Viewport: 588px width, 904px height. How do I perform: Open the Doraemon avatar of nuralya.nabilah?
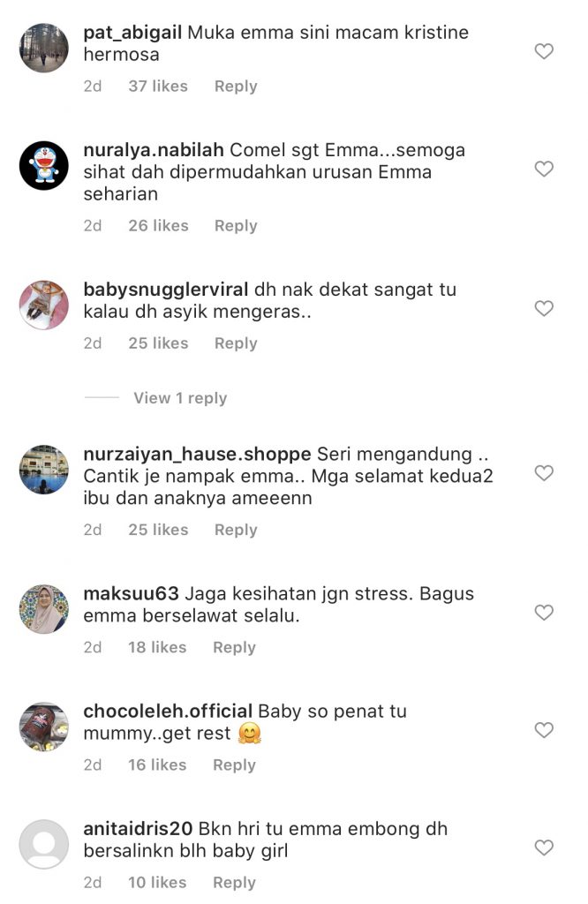click(44, 165)
